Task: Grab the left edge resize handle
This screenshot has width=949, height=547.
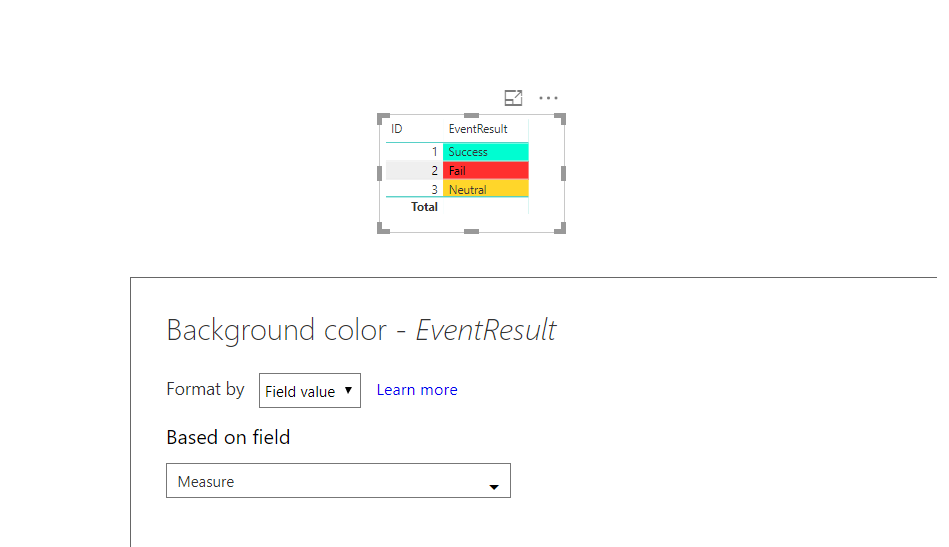Action: click(379, 173)
